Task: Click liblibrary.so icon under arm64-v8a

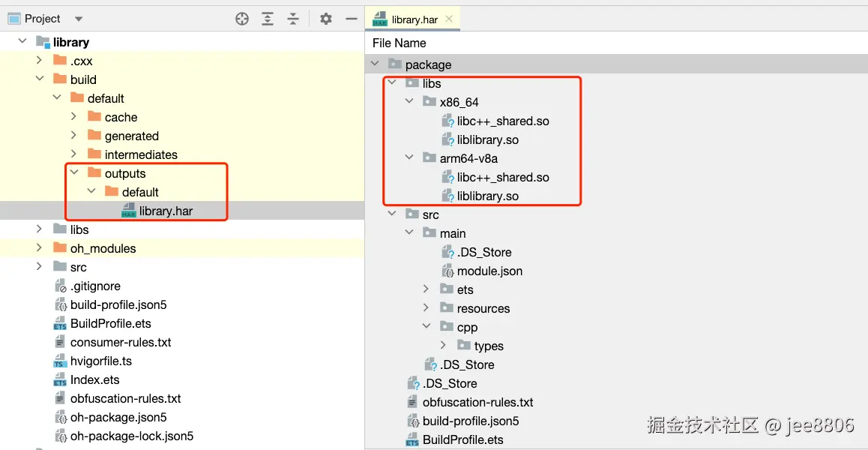Action: tap(447, 196)
